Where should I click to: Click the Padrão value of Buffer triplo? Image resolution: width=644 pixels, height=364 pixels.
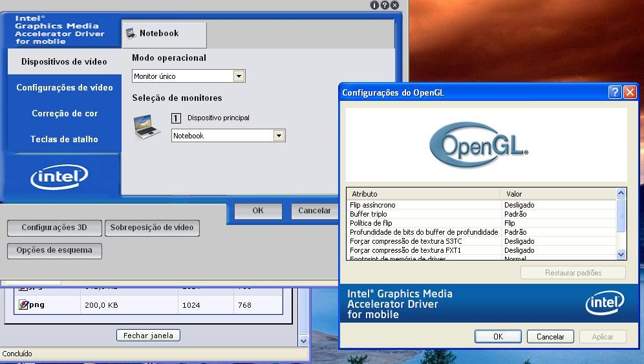pyautogui.click(x=515, y=214)
